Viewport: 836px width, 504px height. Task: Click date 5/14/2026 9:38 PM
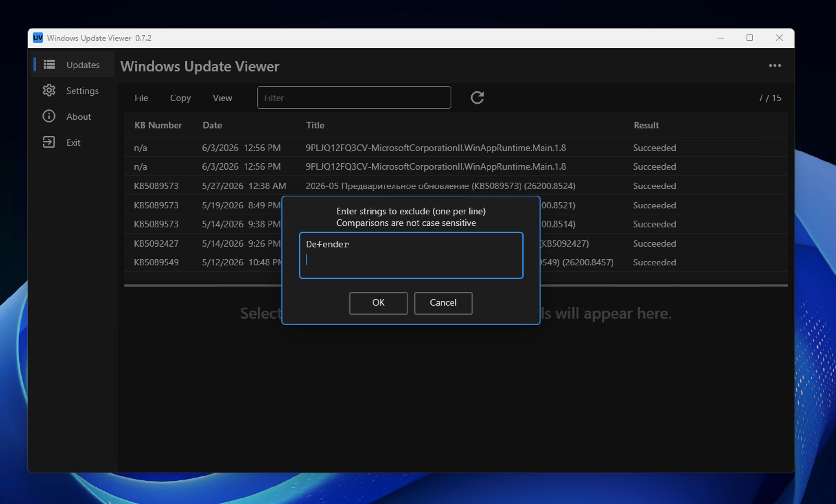coord(241,224)
